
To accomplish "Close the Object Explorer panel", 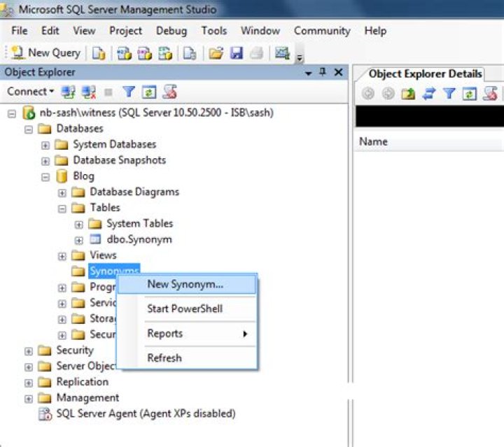I will (x=339, y=72).
